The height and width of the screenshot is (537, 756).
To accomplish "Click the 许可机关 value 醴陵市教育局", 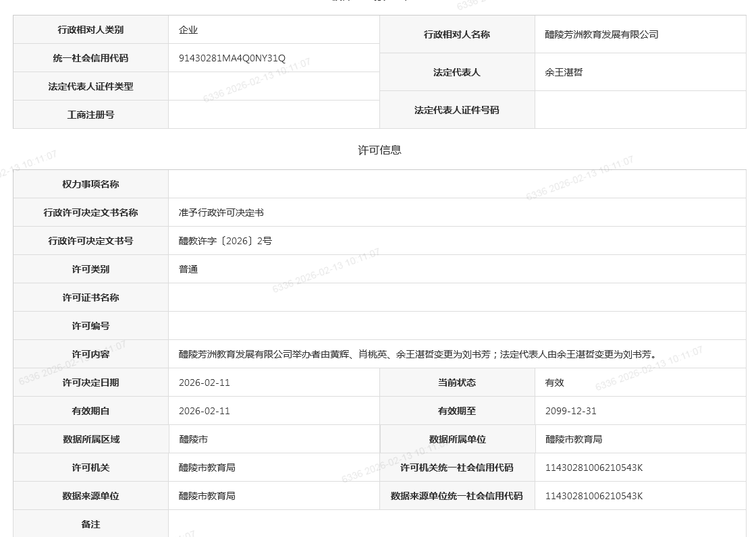I will tap(207, 468).
